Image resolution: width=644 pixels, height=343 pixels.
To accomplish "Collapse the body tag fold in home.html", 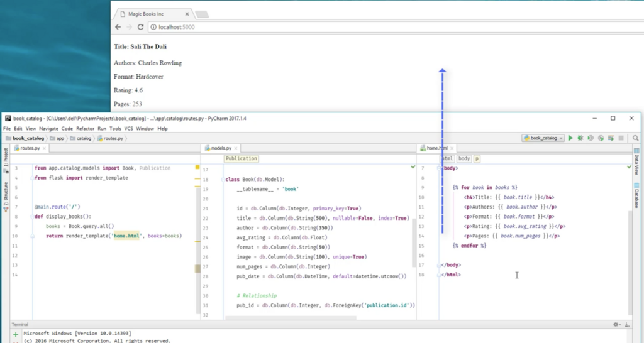I will click(439, 168).
